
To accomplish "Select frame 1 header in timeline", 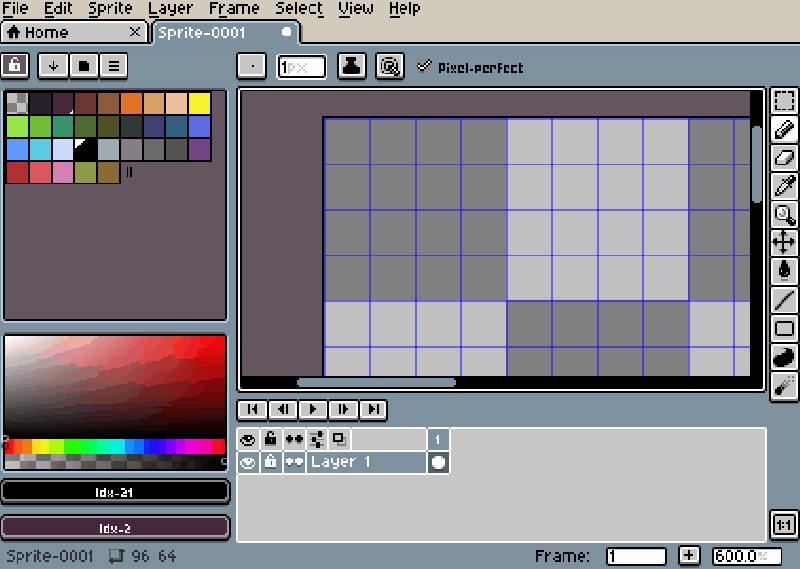I will pyautogui.click(x=438, y=439).
